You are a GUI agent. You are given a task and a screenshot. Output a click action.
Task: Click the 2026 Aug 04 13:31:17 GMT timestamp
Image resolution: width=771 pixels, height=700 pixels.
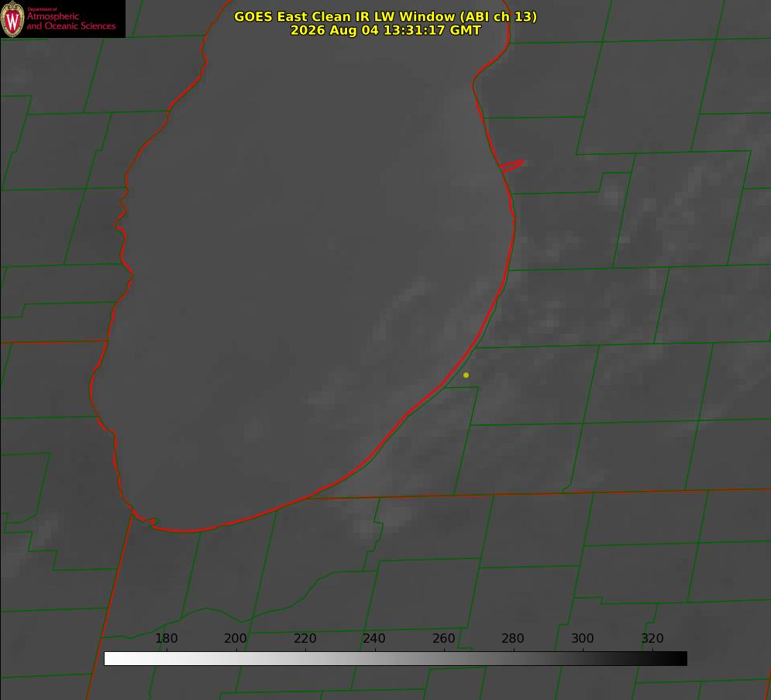click(x=386, y=30)
